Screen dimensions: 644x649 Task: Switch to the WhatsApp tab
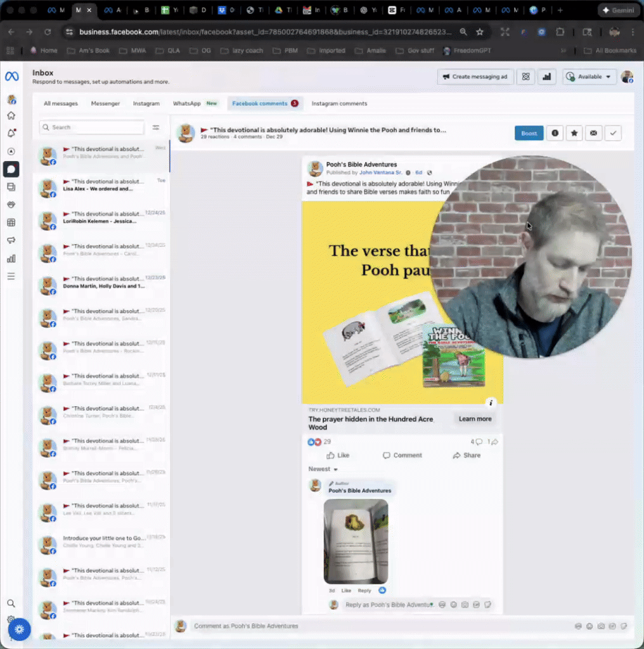[195, 103]
